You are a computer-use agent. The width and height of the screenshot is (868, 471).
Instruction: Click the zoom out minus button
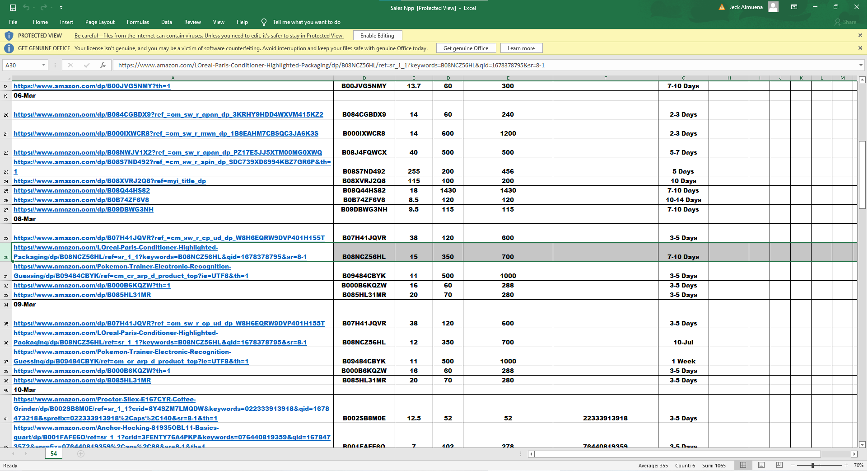(793, 465)
